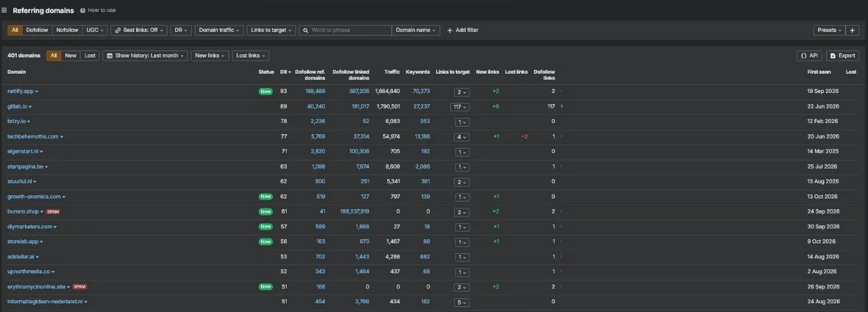Open Show history: Last month dropdown
This screenshot has width=868, height=312.
[145, 56]
